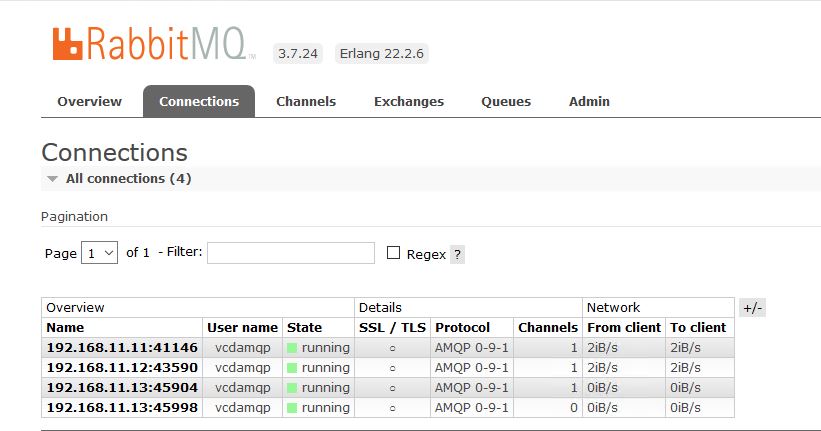The image size is (821, 431).
Task: Switch to the Admin tab
Action: click(589, 101)
